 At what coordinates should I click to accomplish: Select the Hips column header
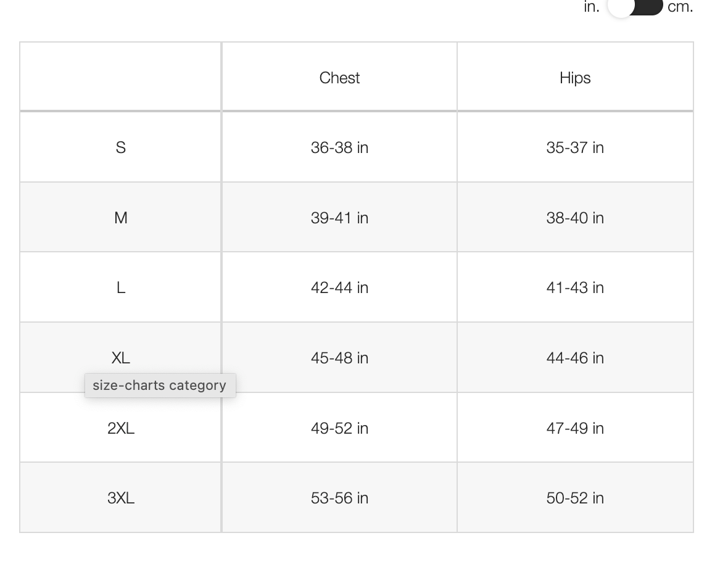[x=575, y=78]
